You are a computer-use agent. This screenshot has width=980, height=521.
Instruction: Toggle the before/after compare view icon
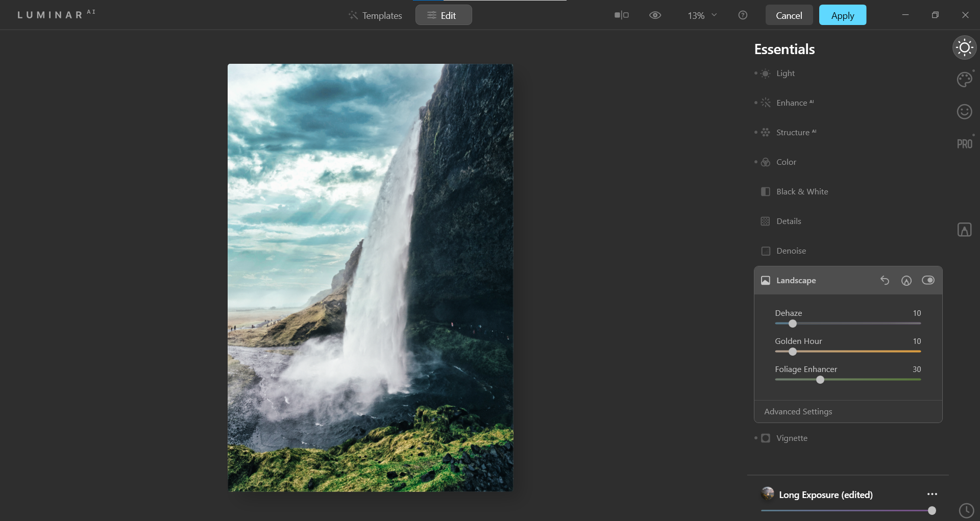(x=621, y=15)
